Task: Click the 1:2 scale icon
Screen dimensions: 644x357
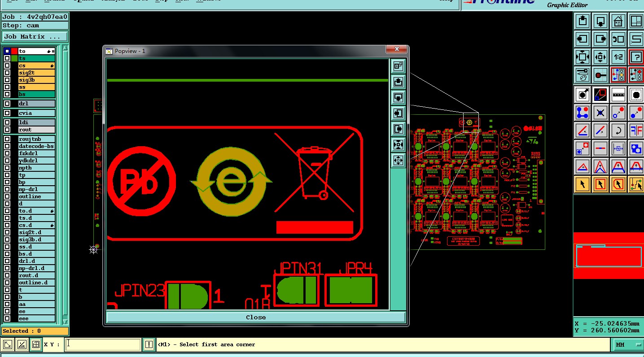Action: coord(618,57)
